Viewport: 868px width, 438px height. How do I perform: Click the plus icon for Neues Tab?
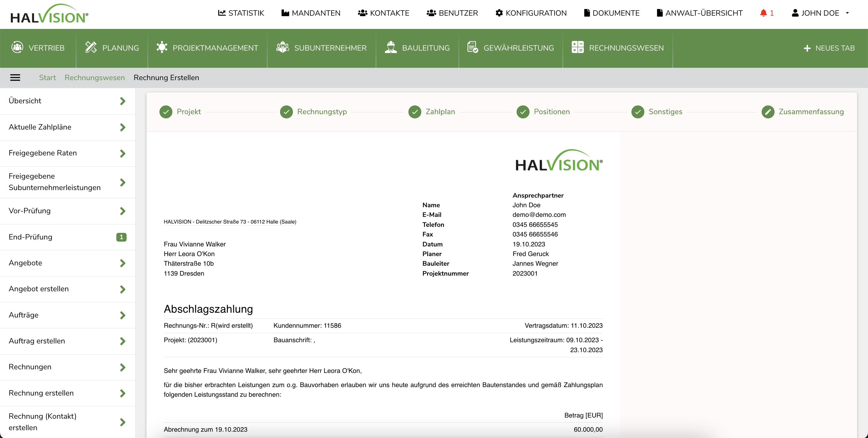pos(807,48)
